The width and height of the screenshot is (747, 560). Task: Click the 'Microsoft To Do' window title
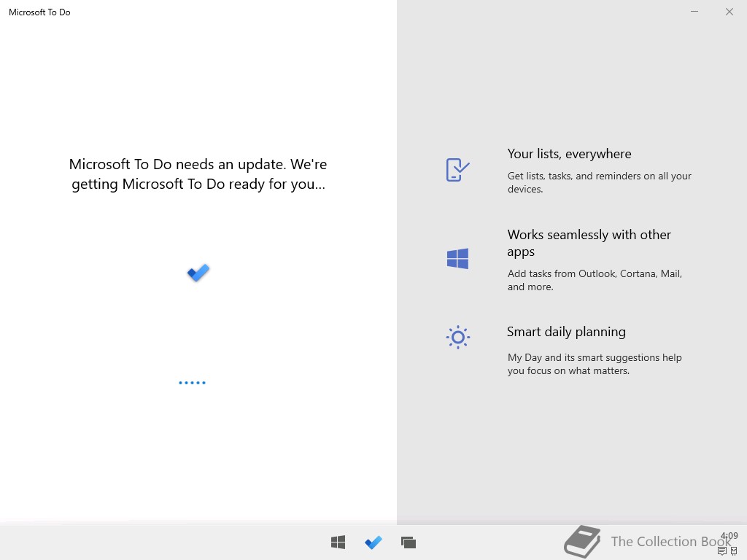tap(39, 12)
